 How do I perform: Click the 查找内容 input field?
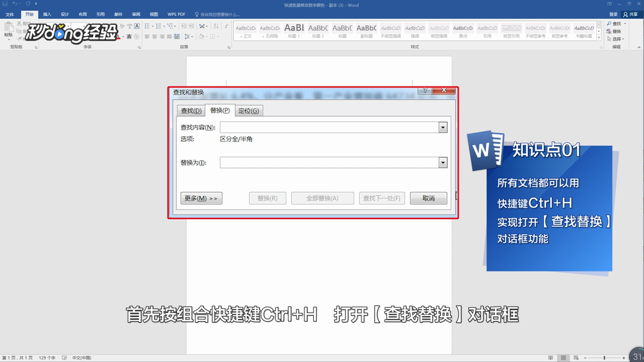click(329, 128)
